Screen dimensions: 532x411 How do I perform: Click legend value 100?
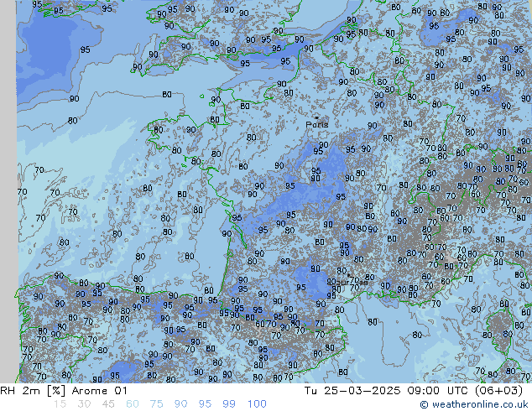click(x=257, y=404)
